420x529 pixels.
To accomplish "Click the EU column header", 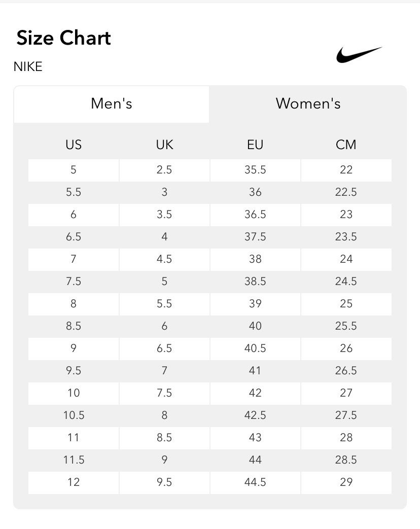I will click(x=255, y=145).
